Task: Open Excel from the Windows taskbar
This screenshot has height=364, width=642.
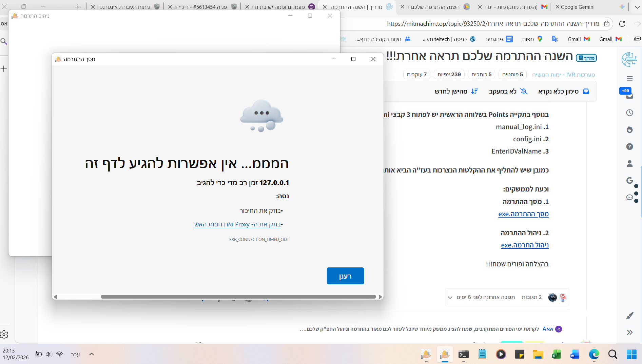Action: 556,355
